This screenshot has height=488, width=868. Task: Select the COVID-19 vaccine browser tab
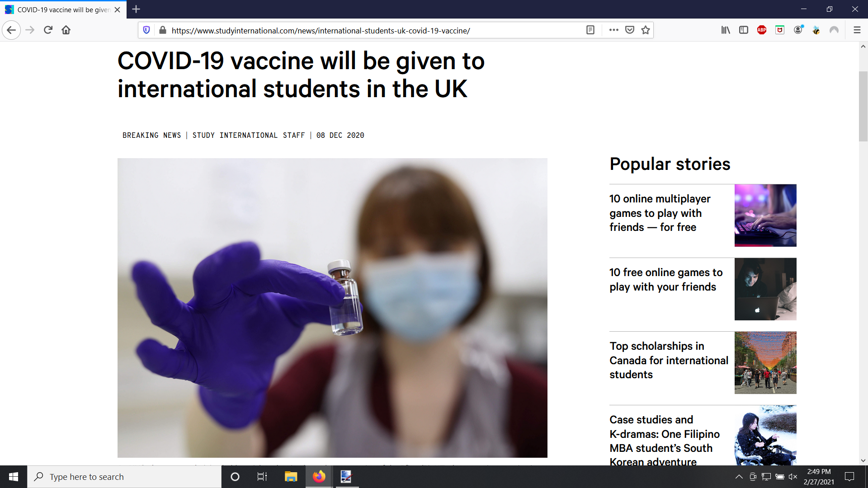coord(63,9)
